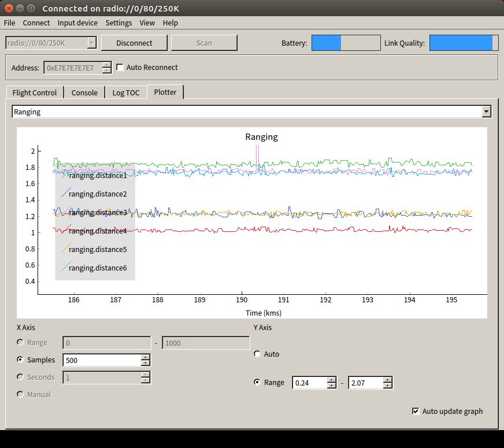The width and height of the screenshot is (504, 448).
Task: Click the ranging.distance2 blue legend icon
Action: (x=66, y=192)
